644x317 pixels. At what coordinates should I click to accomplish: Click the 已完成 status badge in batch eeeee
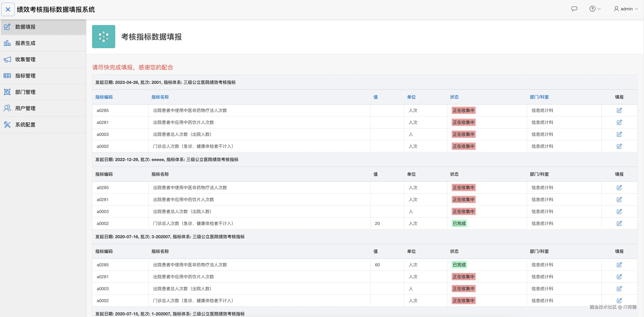click(x=459, y=223)
